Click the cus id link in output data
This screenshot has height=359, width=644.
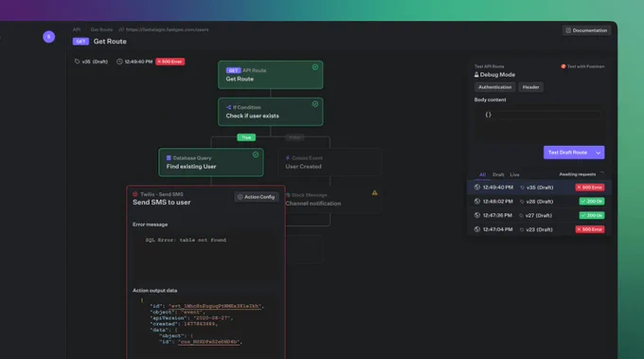pyautogui.click(x=208, y=342)
